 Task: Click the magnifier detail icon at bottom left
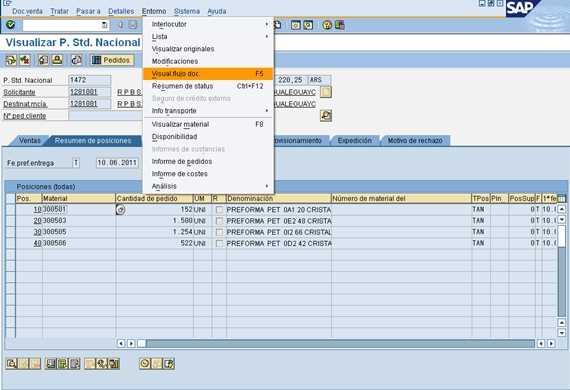pos(11,363)
